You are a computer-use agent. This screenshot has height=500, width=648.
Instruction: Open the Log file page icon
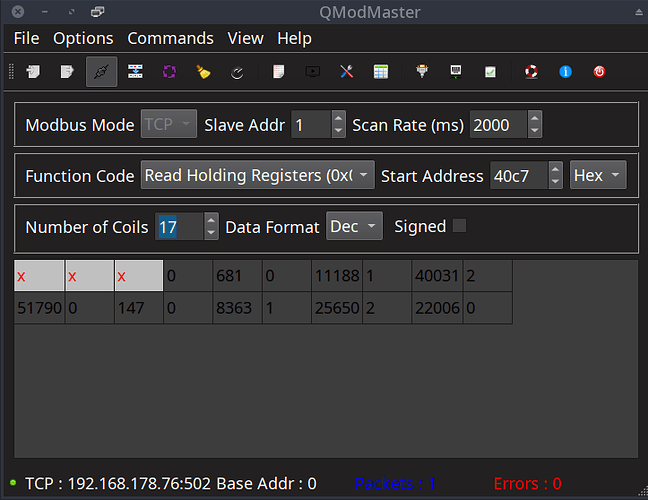279,72
